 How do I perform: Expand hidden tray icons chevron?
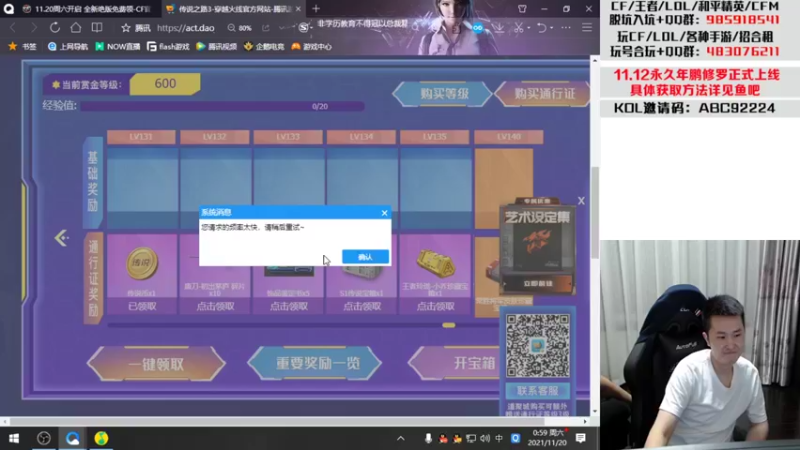pos(401,438)
